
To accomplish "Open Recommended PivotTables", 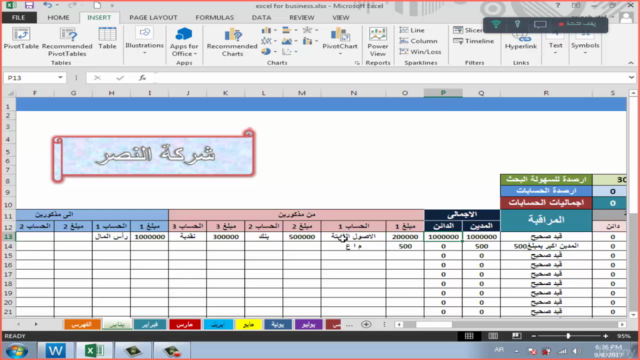I will 67,42.
